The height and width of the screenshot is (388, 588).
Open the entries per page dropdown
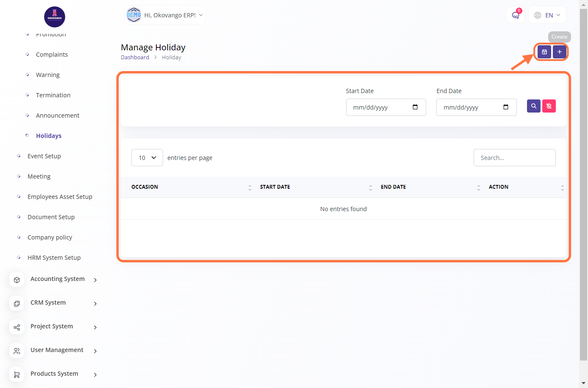click(x=147, y=158)
